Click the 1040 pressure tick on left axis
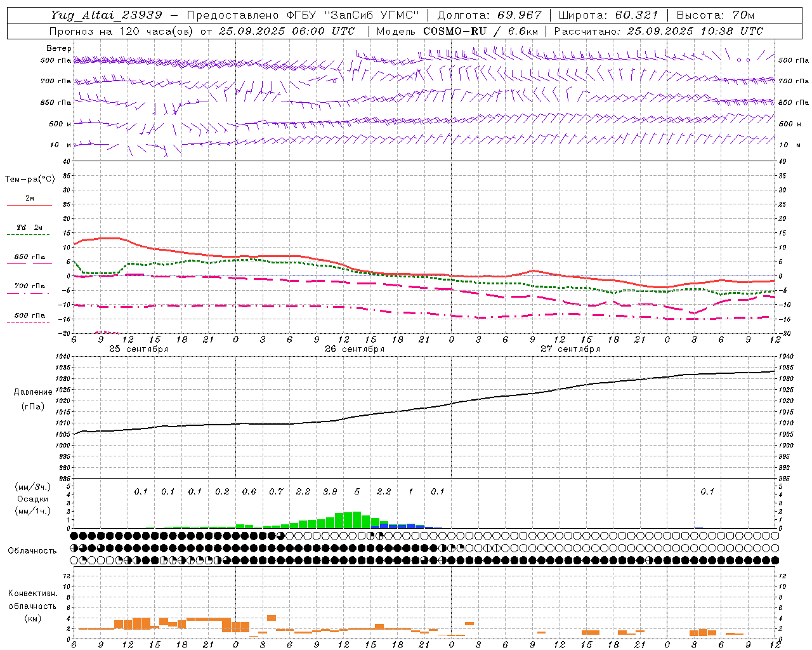Image resolution: width=812 pixels, height=650 pixels. click(x=62, y=357)
